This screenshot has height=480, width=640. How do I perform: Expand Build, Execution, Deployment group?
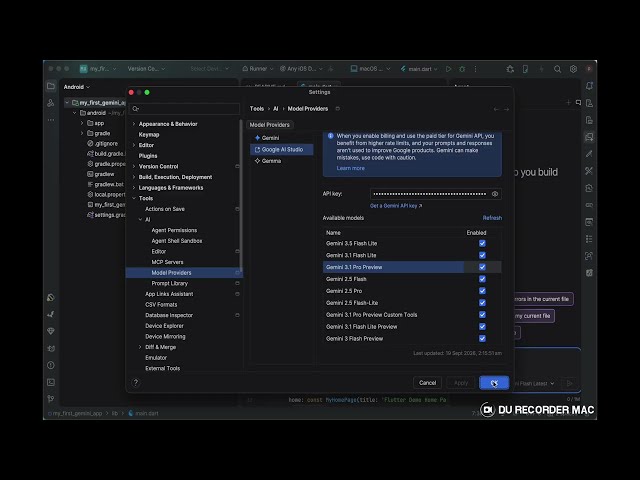[134, 177]
